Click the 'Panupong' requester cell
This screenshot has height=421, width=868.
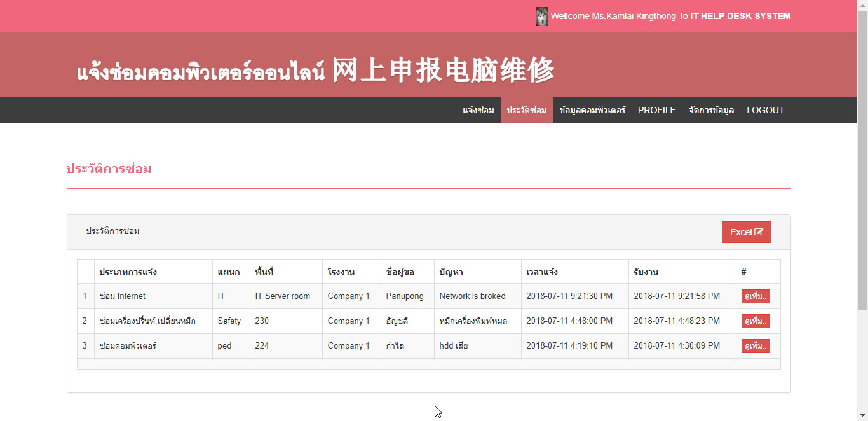(x=407, y=296)
